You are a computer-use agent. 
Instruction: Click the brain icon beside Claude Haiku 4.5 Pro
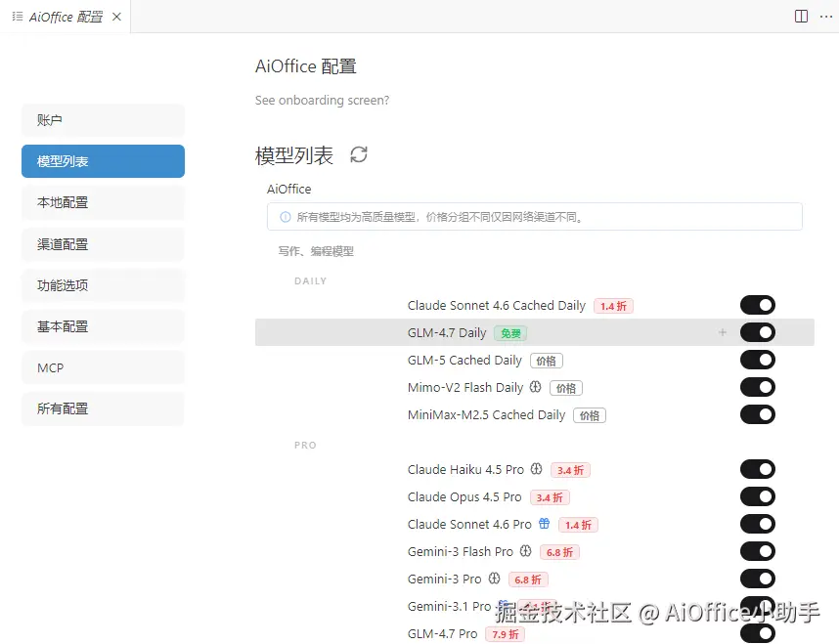click(536, 469)
